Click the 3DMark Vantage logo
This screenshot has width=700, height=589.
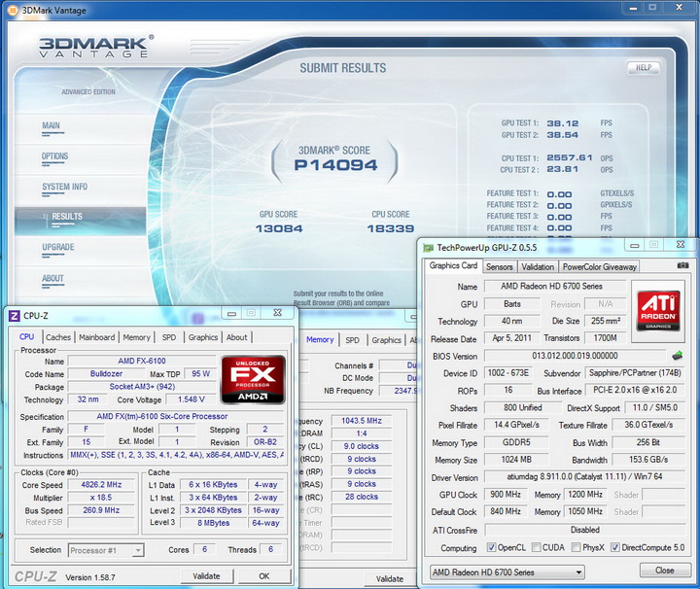click(x=95, y=47)
